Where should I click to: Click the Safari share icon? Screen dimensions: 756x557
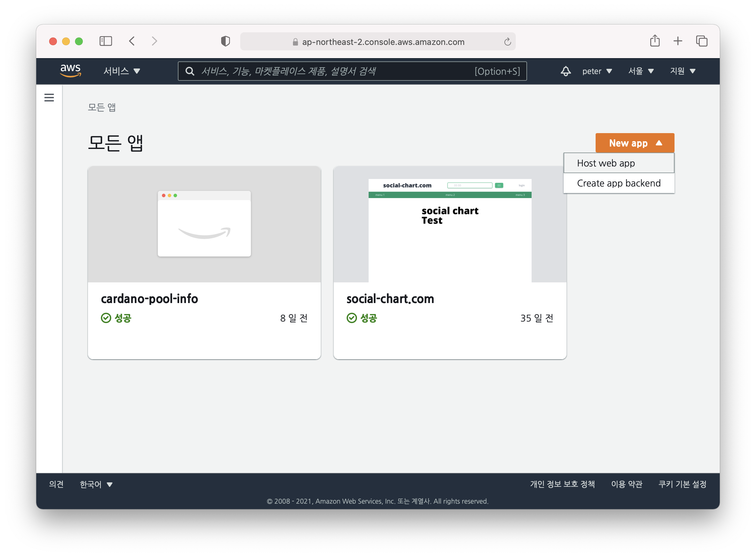654,41
